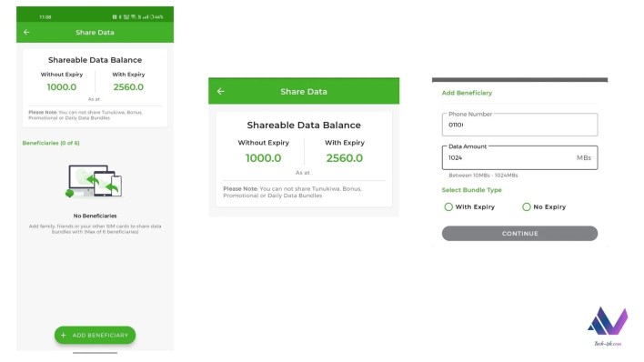Click the 11:08 time in status bar
The height and width of the screenshot is (362, 644).
tap(45, 17)
